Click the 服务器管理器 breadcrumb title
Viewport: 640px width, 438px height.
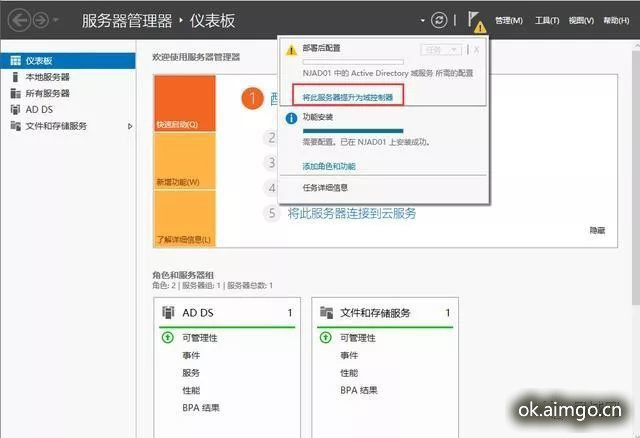pos(127,20)
